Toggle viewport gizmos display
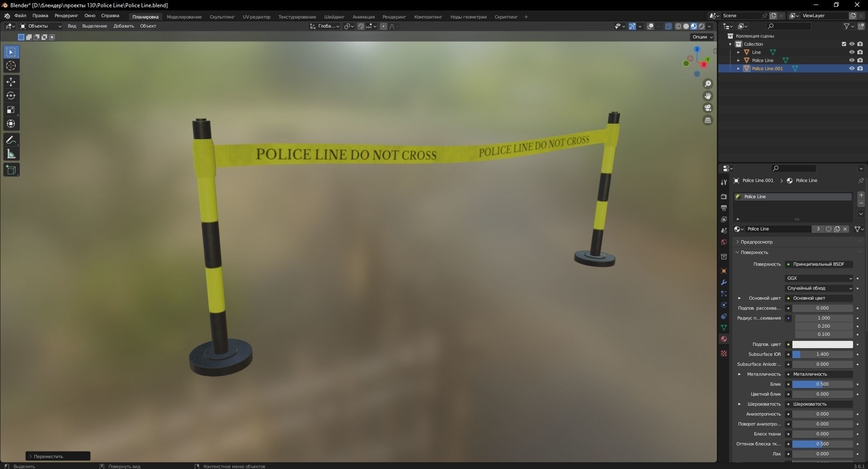 click(632, 26)
